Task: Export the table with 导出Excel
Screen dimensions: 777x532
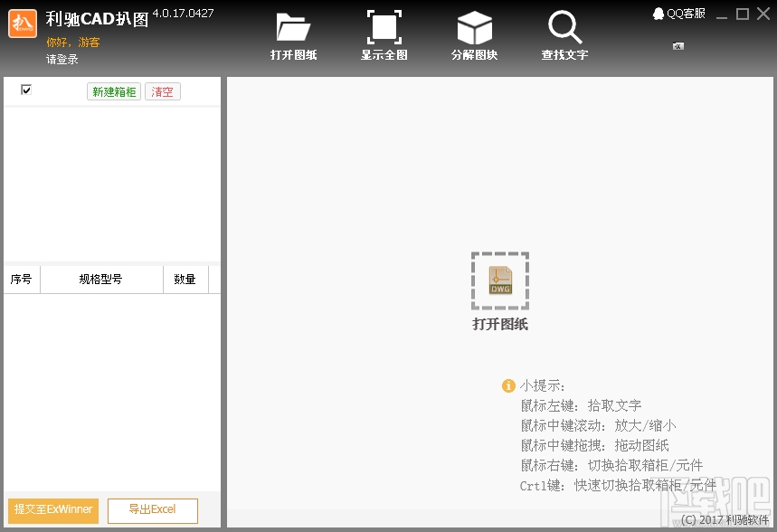Action: (x=152, y=510)
